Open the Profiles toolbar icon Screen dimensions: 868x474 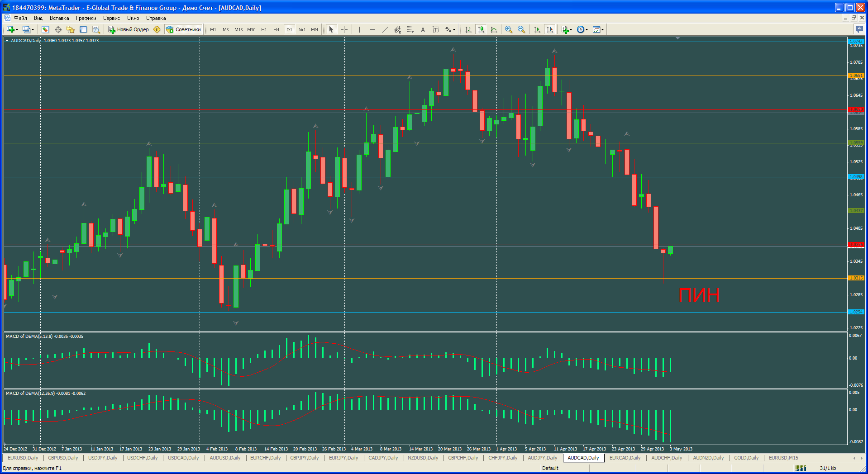coord(26,29)
